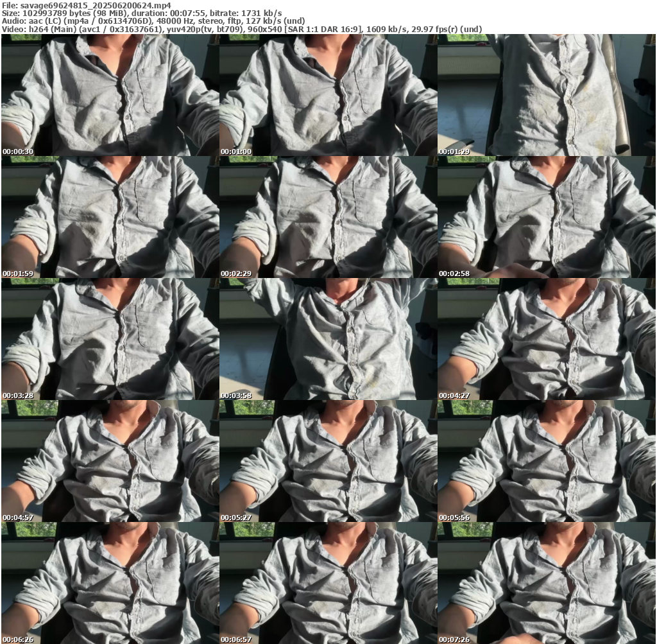The width and height of the screenshot is (657, 644).
Task: Select the thumbnail frame stamped 00:03:58
Action: pos(328,339)
